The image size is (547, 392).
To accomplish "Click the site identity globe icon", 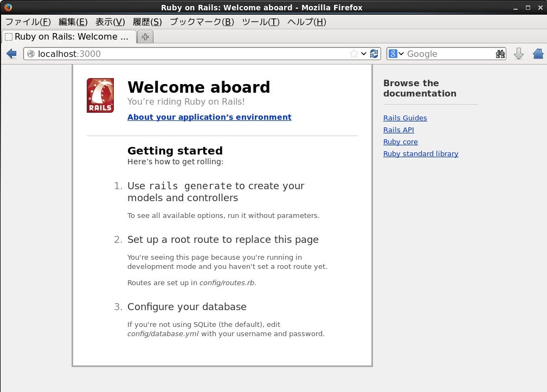I will tap(31, 54).
